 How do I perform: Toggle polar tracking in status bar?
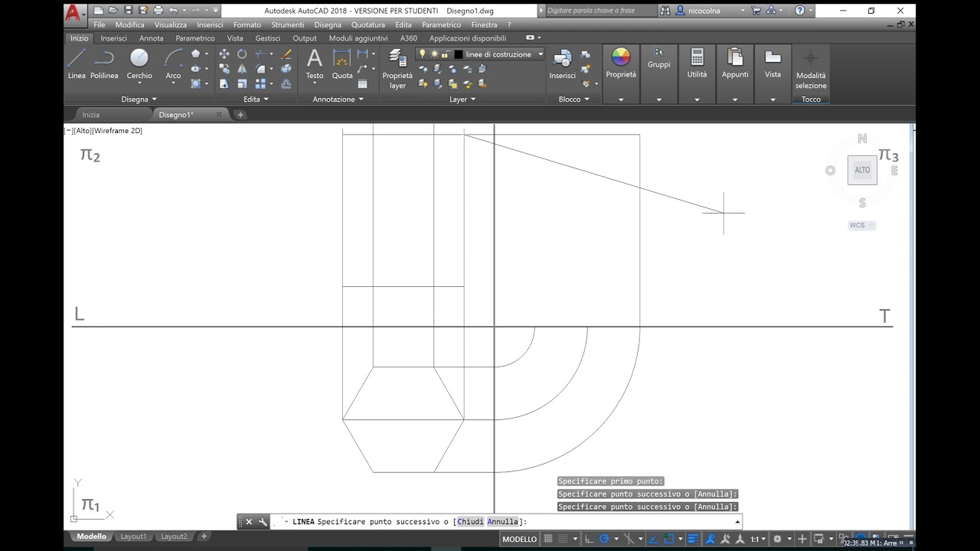coord(605,539)
